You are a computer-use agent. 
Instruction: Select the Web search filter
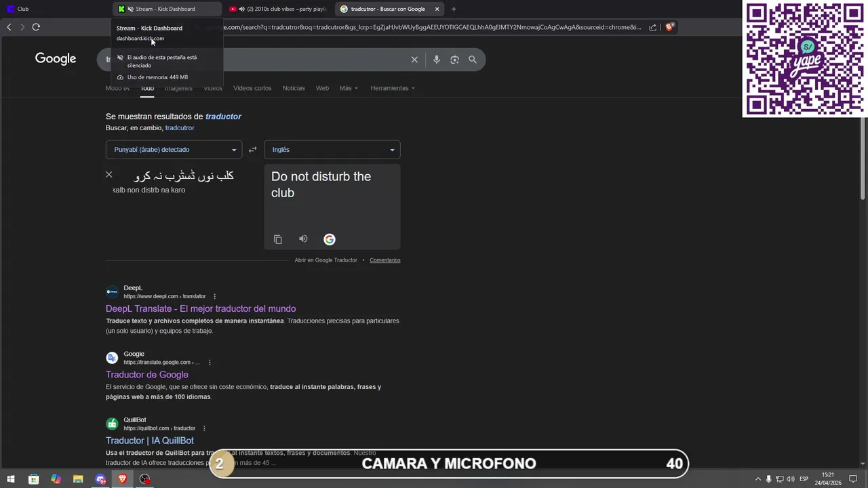click(x=322, y=88)
